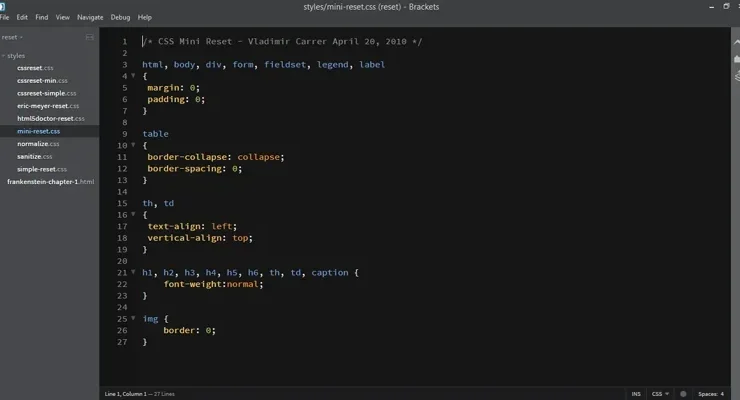The image size is (740, 400).
Task: Open the File menu
Action: (x=5, y=17)
